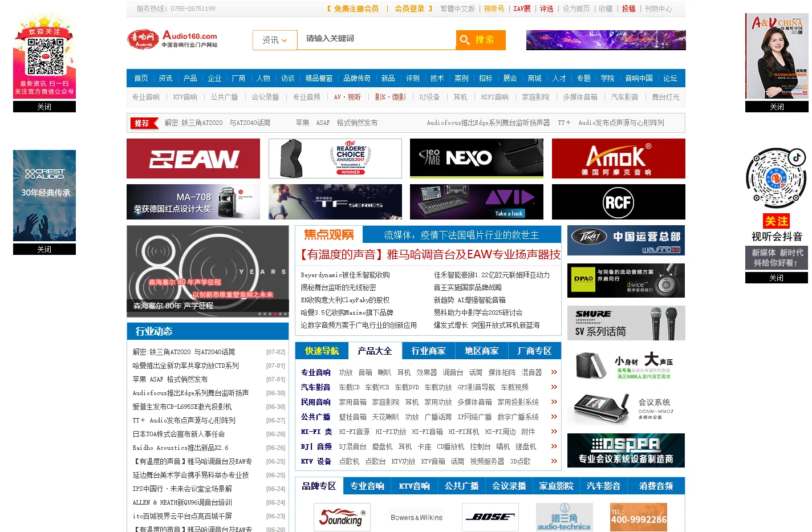Click 会员登录 link
Viewport: 812px width, 532px height.
click(409, 9)
